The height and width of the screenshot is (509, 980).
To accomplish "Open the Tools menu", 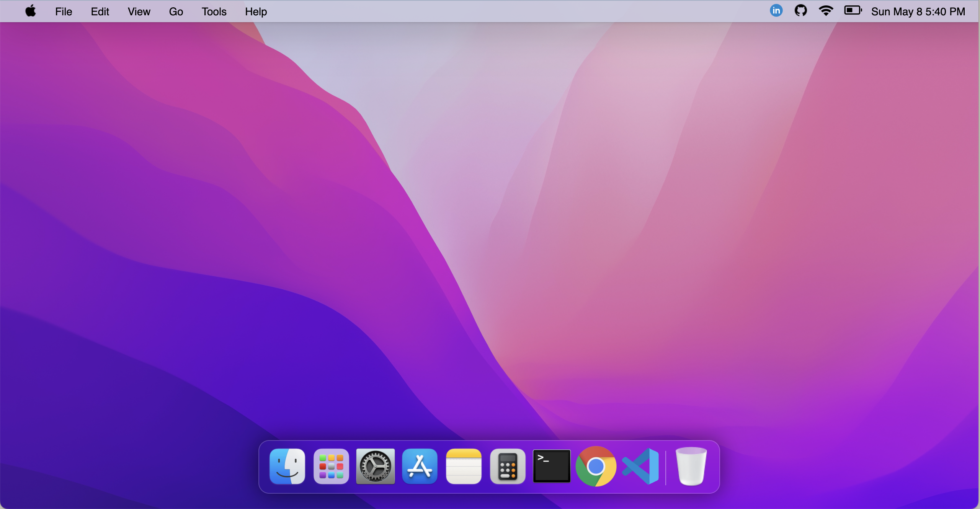I will point(214,11).
